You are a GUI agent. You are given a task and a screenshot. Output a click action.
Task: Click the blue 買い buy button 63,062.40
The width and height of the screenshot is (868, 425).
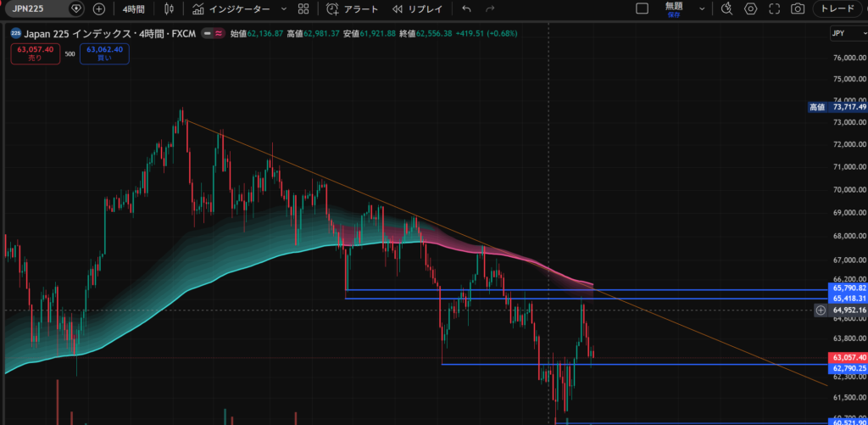[x=104, y=53]
